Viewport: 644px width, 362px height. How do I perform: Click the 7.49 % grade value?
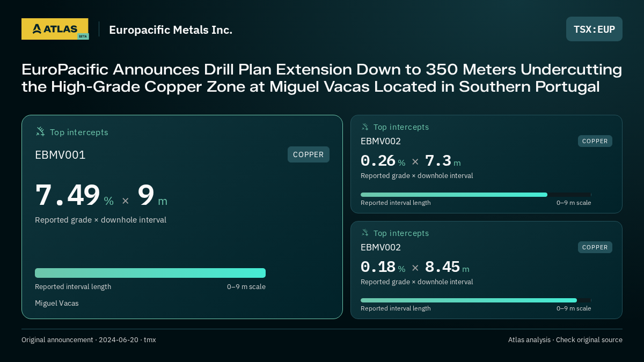click(75, 195)
